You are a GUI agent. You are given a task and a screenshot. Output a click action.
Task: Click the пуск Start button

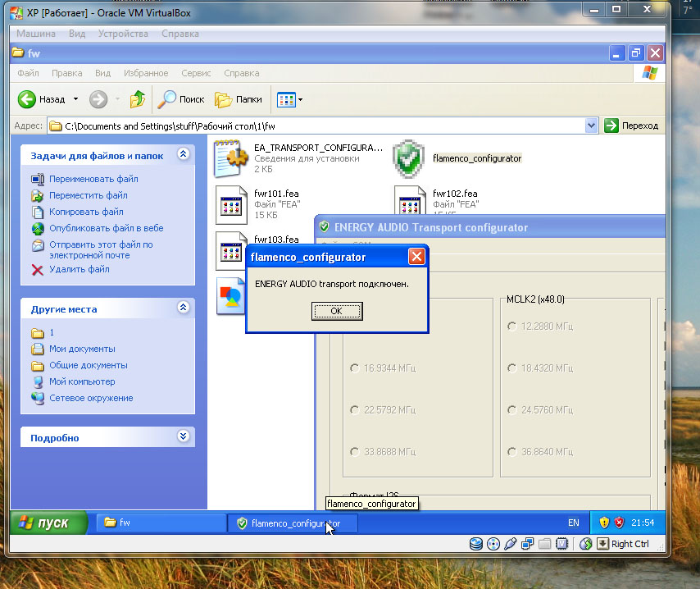coord(48,523)
